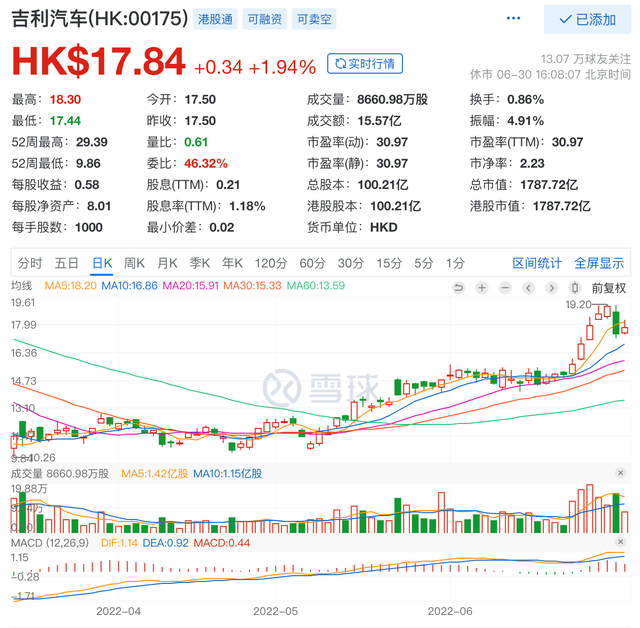Click the MACD (12,26,9) indicator label
This screenshot has height=628, width=640.
pos(50,543)
